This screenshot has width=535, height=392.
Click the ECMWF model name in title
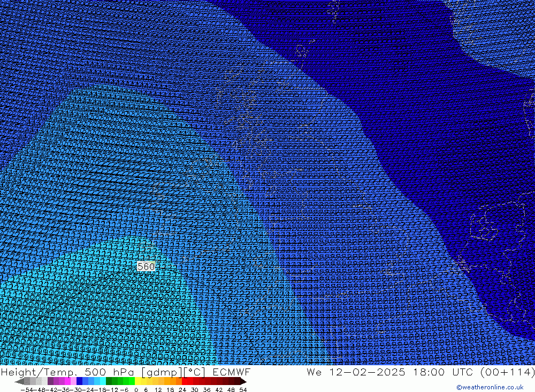[231, 372]
